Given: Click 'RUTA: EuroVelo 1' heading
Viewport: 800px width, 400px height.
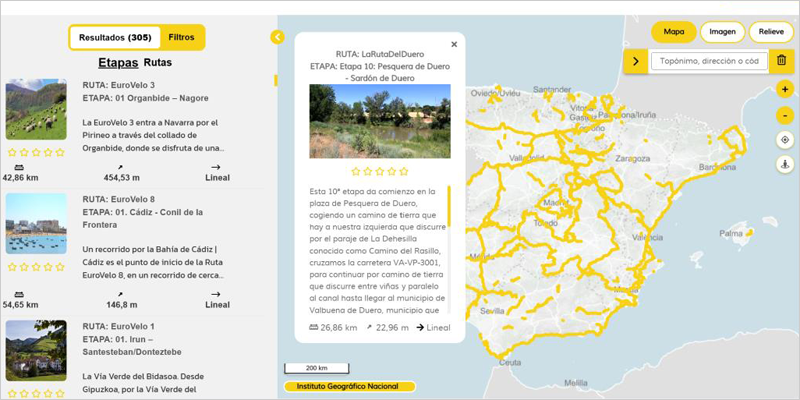Looking at the screenshot, I should pos(118,326).
